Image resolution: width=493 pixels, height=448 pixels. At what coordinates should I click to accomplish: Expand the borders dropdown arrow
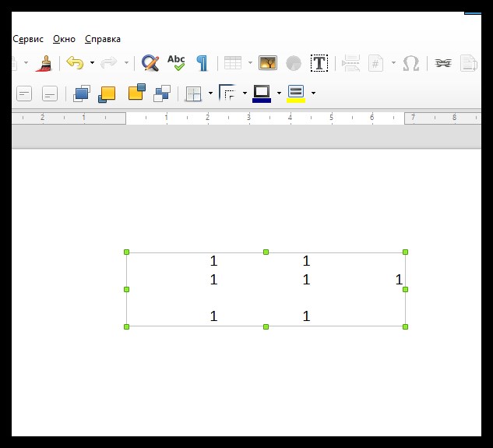[210, 93]
